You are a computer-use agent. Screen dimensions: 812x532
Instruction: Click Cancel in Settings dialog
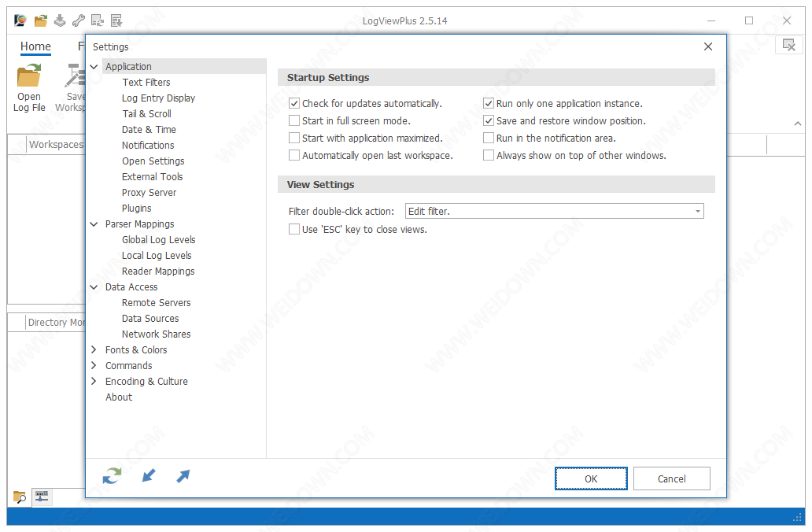pos(672,478)
